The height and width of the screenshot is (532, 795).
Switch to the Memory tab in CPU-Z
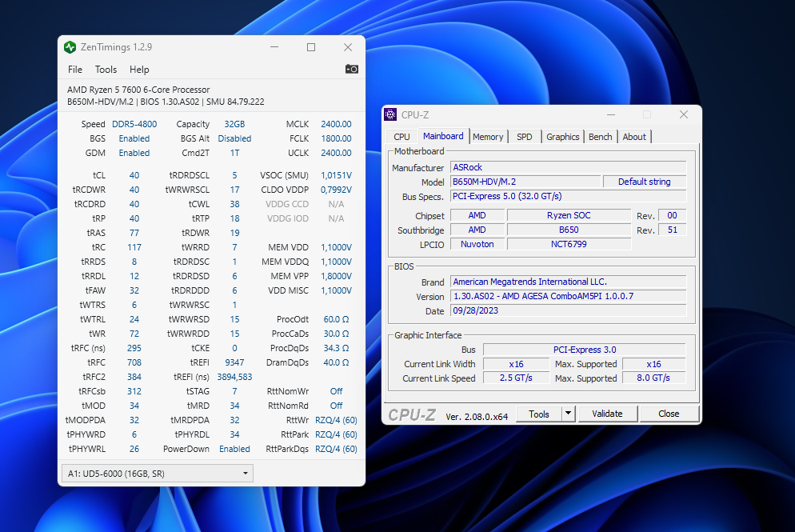coord(488,137)
